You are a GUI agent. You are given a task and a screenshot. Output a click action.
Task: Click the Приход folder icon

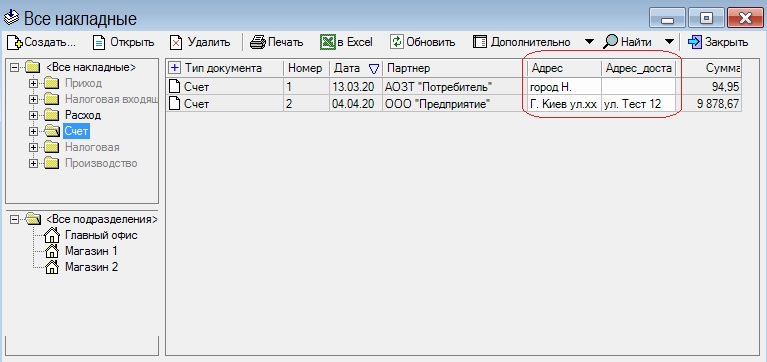[x=52, y=83]
